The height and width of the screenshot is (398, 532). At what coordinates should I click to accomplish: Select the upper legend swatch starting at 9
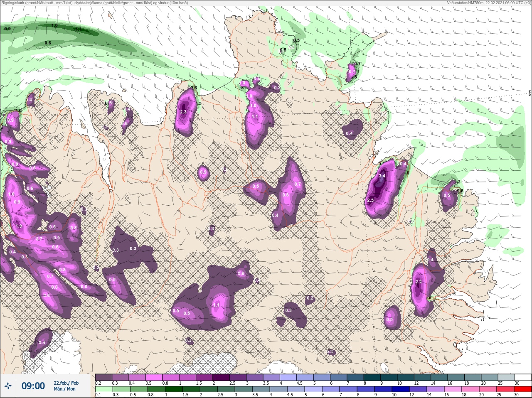click(x=389, y=377)
